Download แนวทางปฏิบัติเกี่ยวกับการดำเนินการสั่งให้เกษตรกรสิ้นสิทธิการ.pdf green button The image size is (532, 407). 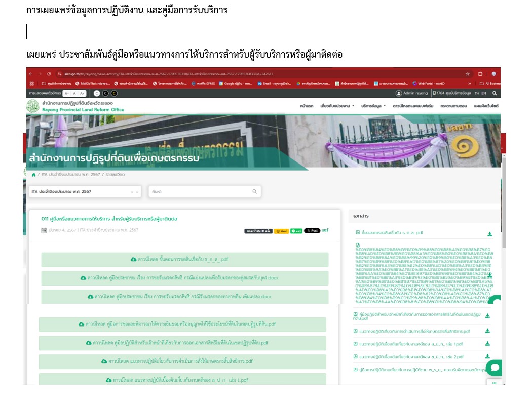(x=182, y=361)
